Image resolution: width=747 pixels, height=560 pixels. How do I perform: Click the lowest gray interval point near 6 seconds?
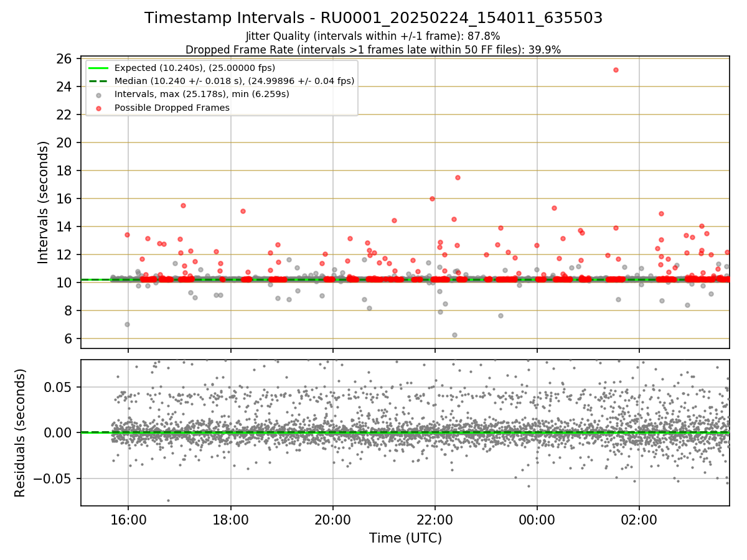coord(454,335)
